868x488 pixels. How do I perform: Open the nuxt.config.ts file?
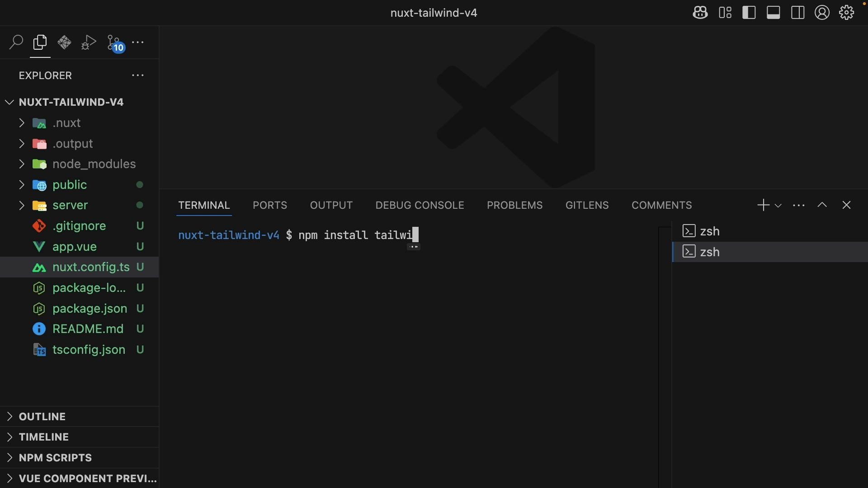(x=79, y=267)
